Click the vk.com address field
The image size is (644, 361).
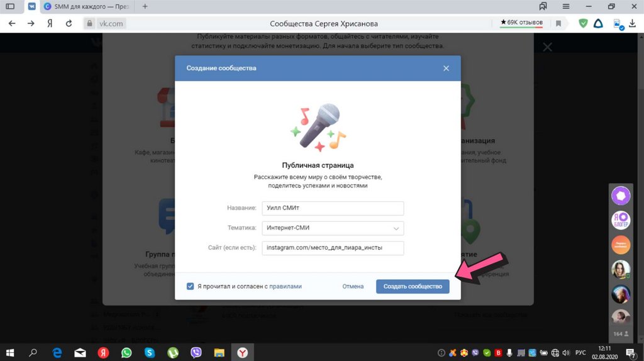pos(111,23)
